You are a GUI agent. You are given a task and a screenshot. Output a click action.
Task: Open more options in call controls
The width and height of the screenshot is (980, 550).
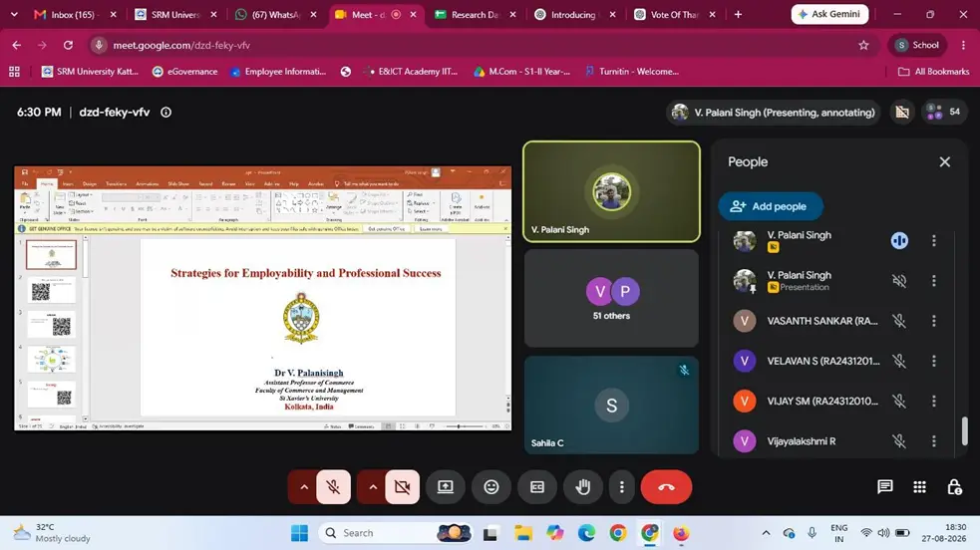click(x=621, y=487)
